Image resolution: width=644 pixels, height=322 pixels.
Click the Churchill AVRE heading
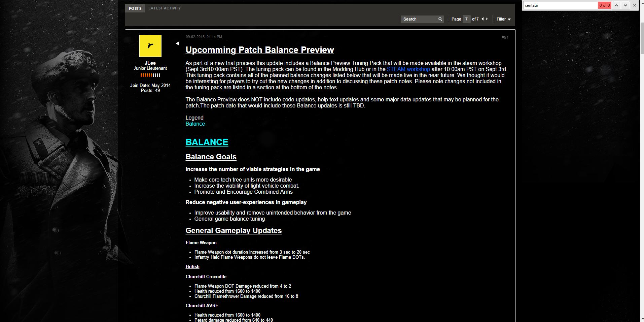coord(202,306)
